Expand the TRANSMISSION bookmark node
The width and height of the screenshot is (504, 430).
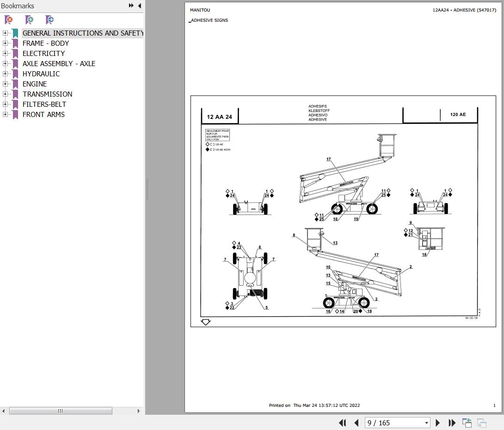tap(5, 94)
